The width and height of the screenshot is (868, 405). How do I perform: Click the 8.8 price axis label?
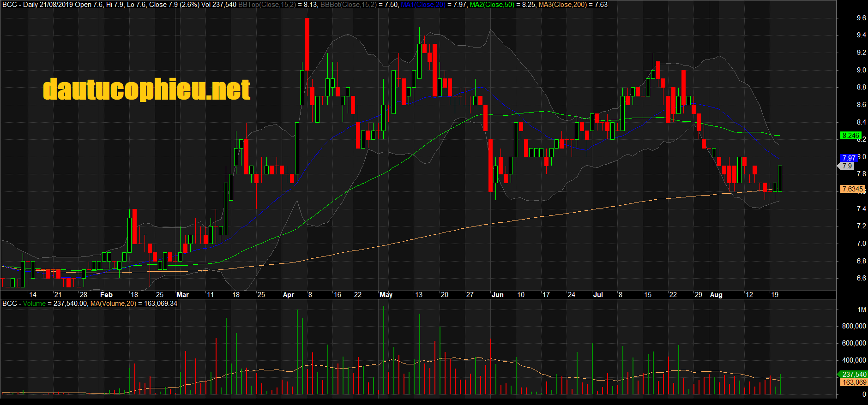click(861, 87)
